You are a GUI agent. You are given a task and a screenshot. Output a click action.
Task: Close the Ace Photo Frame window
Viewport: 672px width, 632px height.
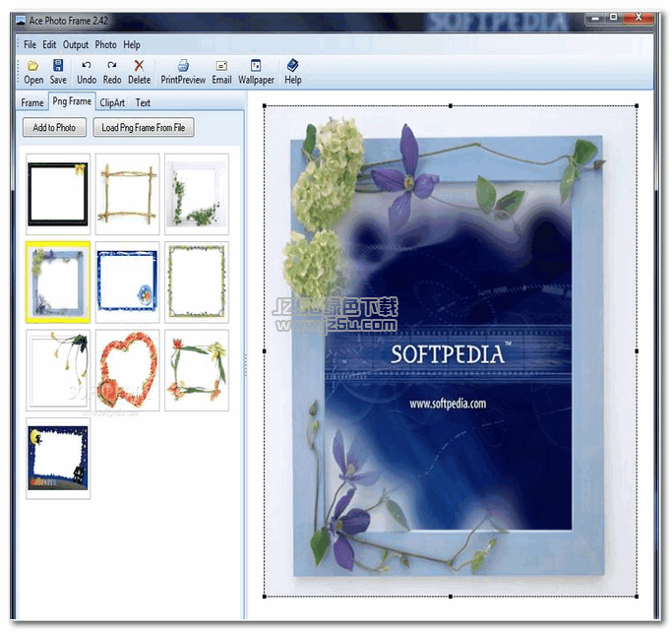point(639,17)
